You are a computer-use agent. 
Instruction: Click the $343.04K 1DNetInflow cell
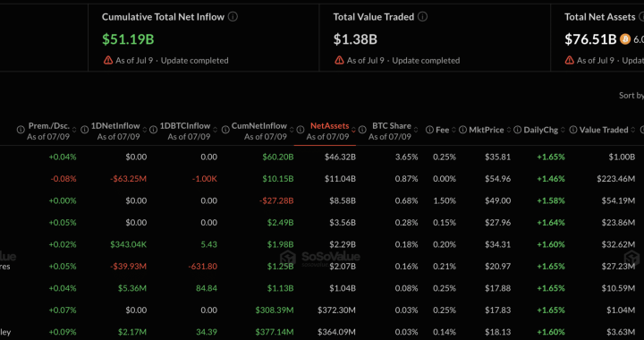click(x=129, y=245)
